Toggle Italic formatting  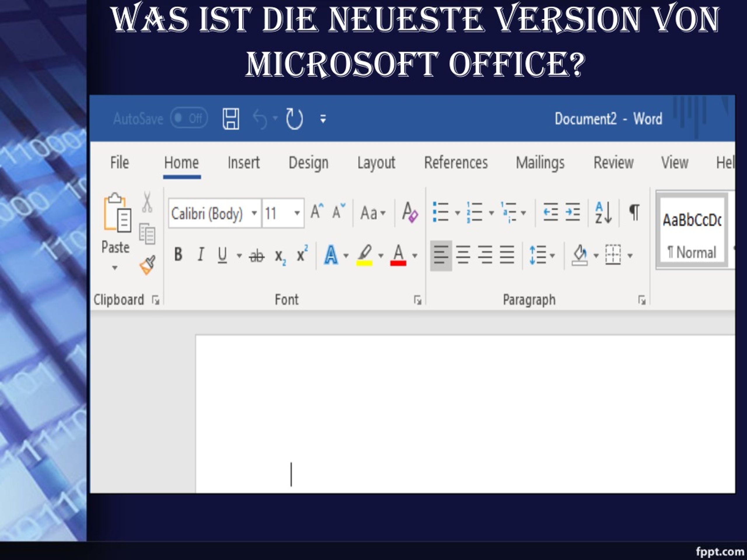200,255
